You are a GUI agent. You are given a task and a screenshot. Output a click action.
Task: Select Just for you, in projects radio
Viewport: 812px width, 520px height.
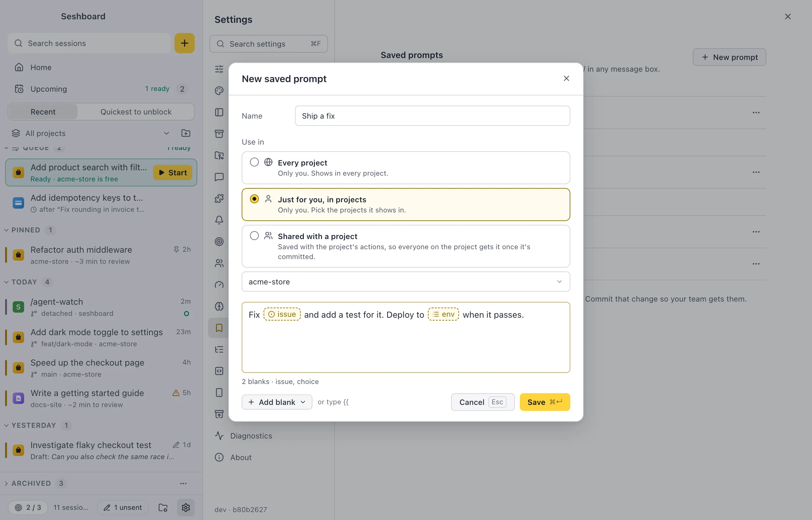pos(254,199)
